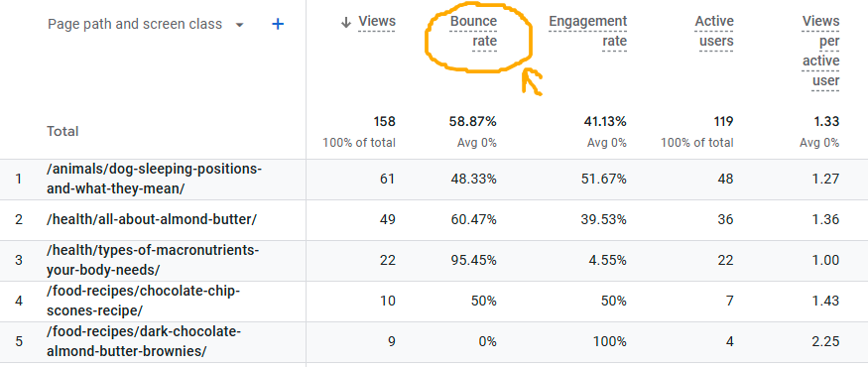
Task: Click bounce rate 0% cell
Action: [x=487, y=341]
